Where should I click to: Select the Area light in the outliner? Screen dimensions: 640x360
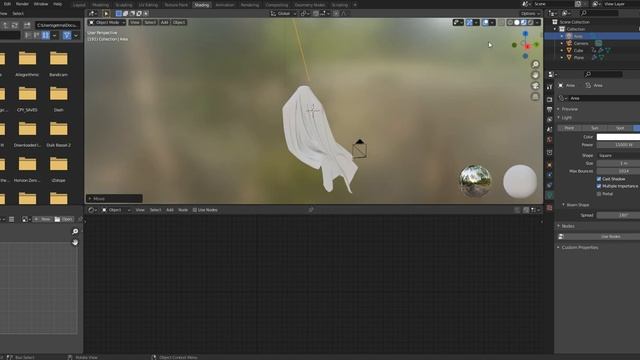[x=578, y=36]
